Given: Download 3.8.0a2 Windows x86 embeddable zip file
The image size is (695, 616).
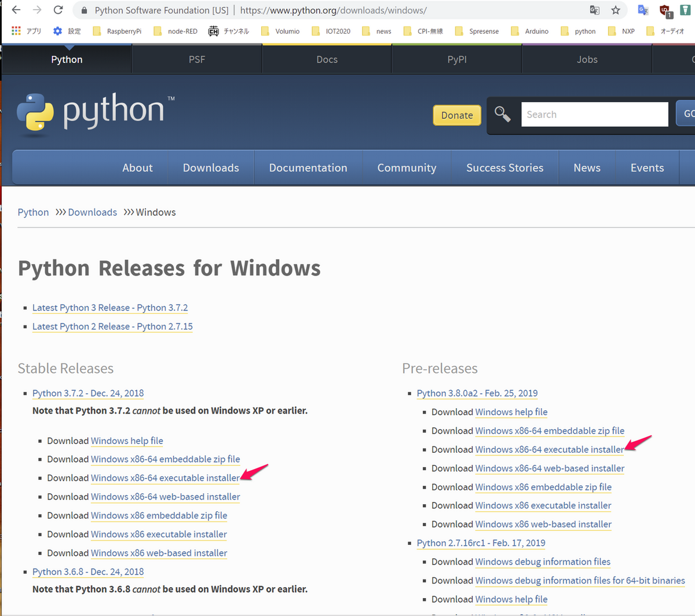Looking at the screenshot, I should tap(543, 487).
